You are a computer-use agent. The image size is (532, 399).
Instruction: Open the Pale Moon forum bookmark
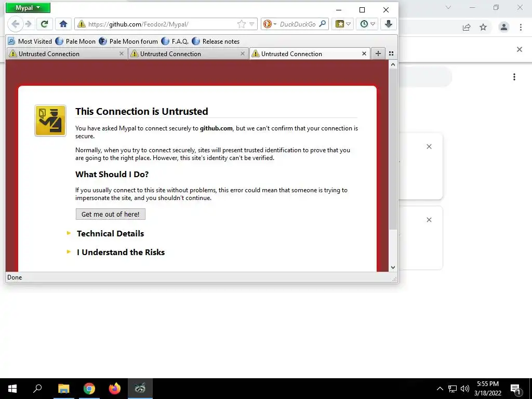pyautogui.click(x=128, y=42)
